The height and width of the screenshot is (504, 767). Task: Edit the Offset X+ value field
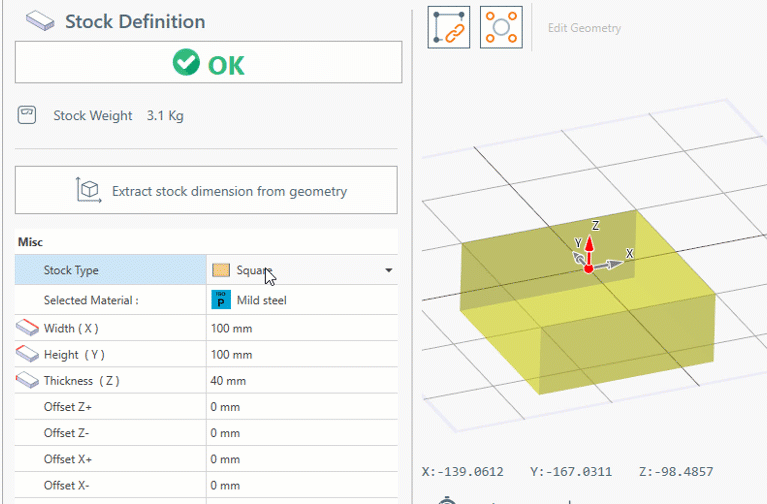click(x=302, y=459)
